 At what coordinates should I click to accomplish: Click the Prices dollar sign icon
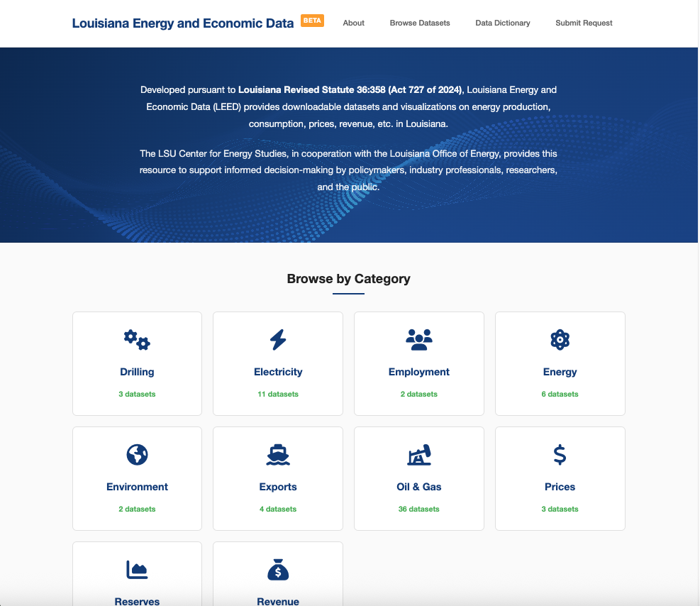point(560,455)
